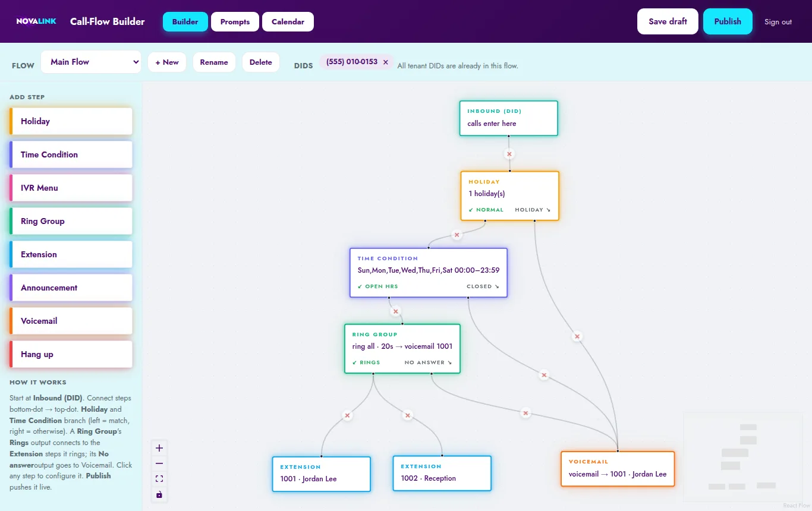Toggle the canvas lock icon
This screenshot has height=511, width=812.
[x=159, y=494]
